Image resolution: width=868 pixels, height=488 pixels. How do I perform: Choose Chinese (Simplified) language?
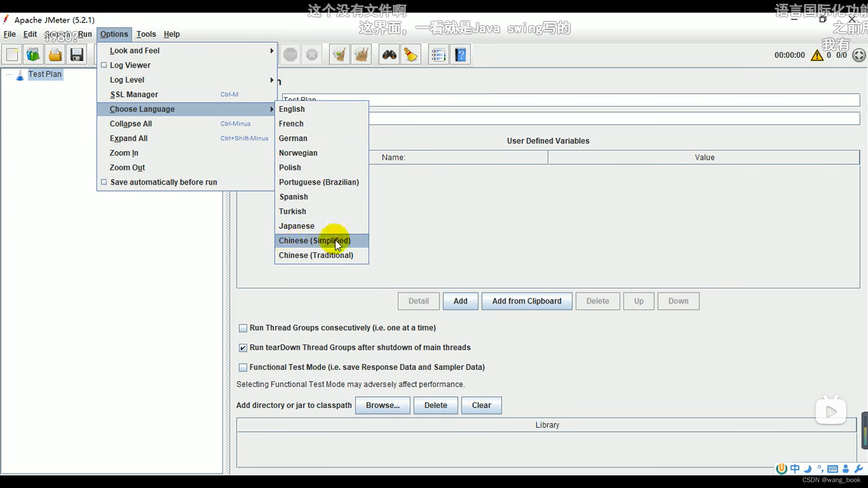(322, 240)
